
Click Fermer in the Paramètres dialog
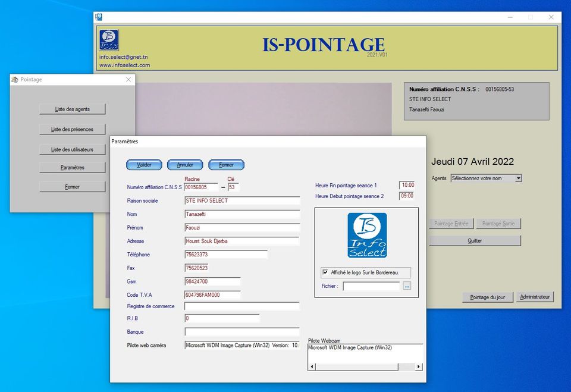coord(226,165)
